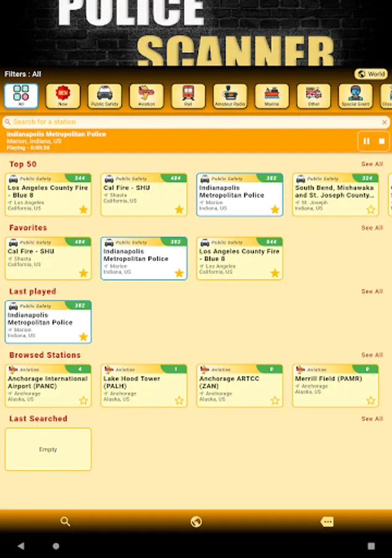392x558 pixels.
Task: Filter by Marine category
Action: [272, 95]
